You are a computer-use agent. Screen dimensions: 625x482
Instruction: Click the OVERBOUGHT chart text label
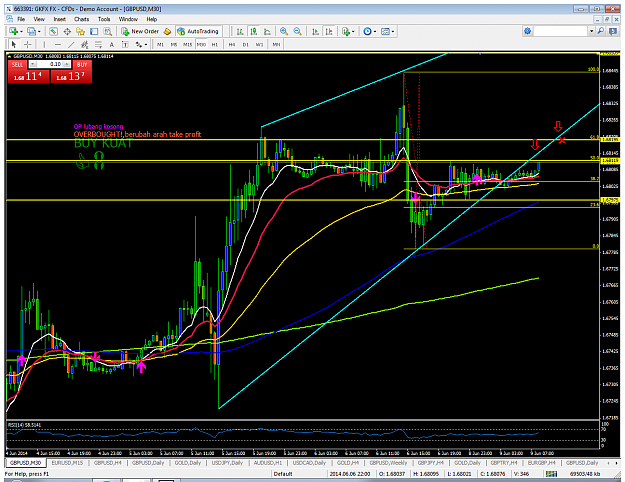137,134
